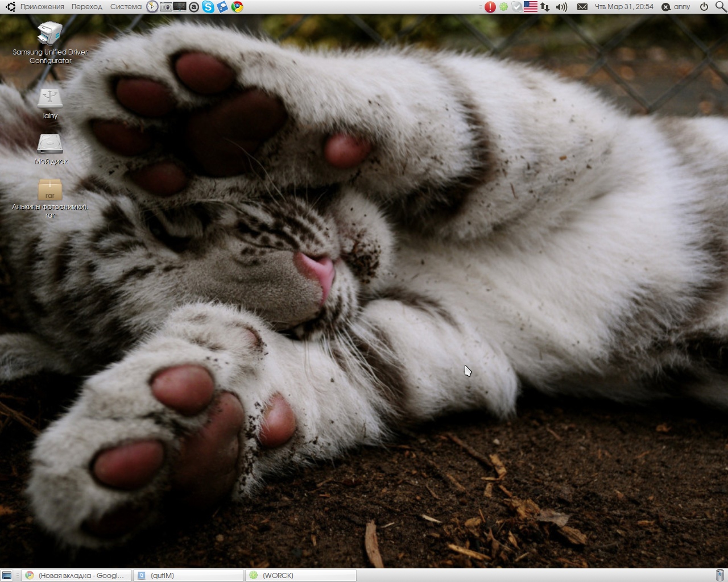728x582 pixels.
Task: Click the round 'a' launcher icon
Action: (x=194, y=7)
